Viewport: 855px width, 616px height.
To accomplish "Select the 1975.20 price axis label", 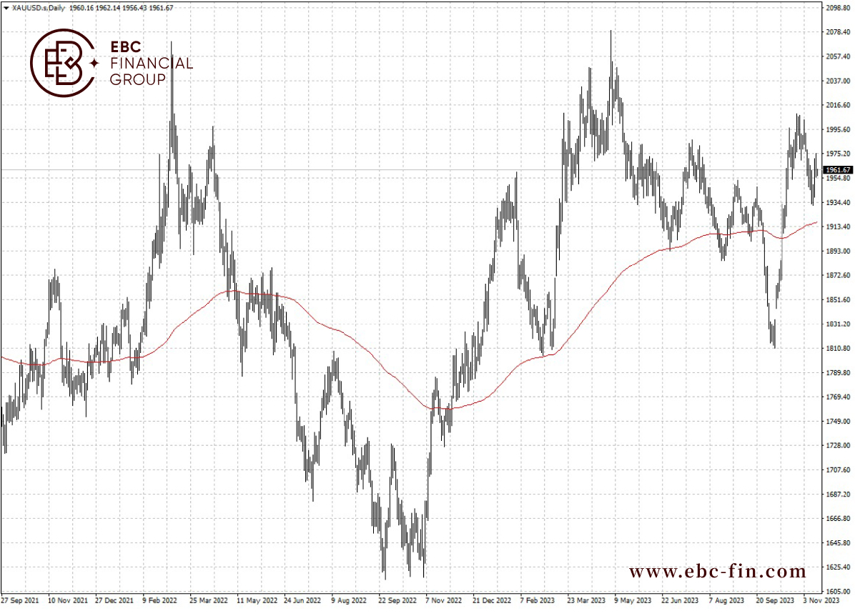I will (x=838, y=154).
